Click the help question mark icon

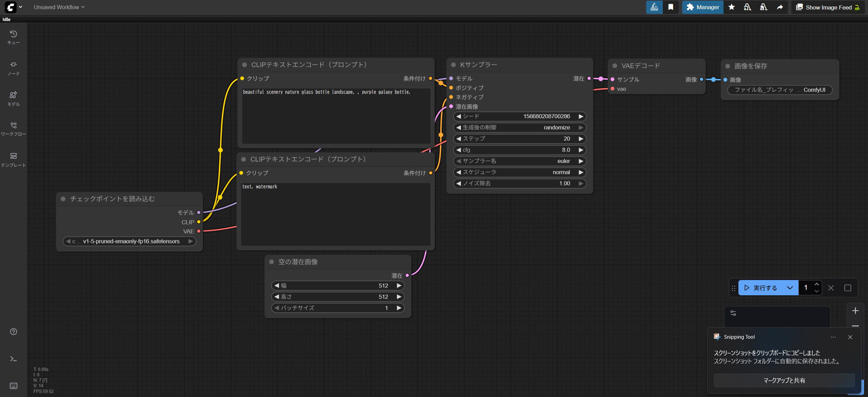click(13, 332)
